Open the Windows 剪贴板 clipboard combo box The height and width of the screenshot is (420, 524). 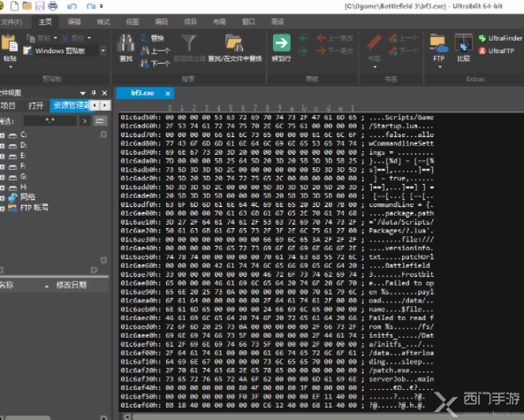coord(65,50)
